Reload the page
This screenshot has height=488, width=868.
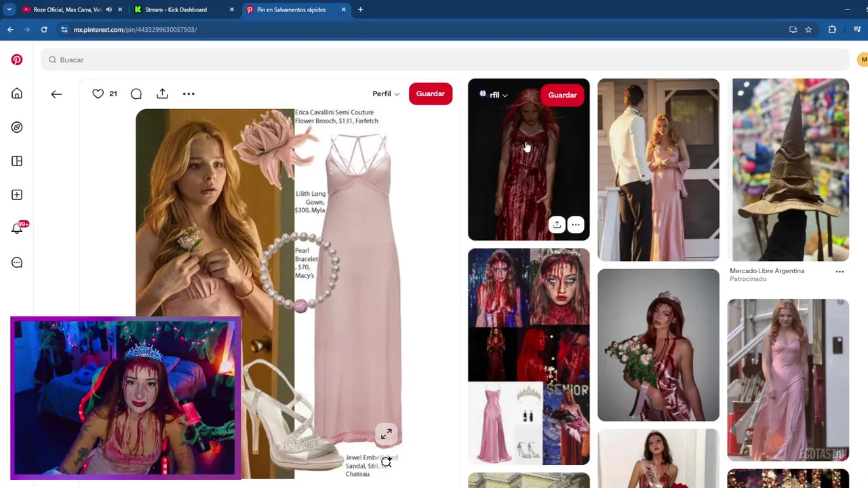coord(44,29)
